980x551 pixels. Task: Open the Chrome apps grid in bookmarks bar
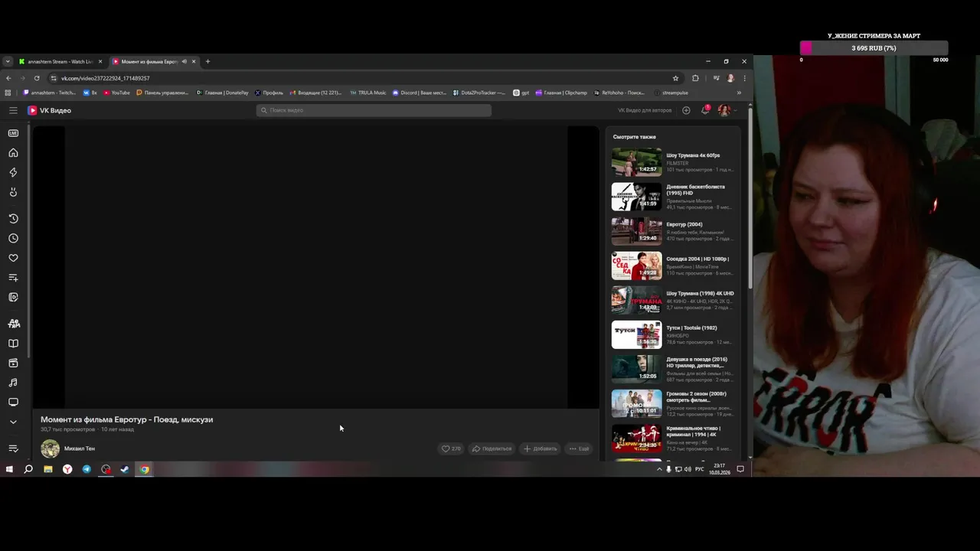click(8, 93)
